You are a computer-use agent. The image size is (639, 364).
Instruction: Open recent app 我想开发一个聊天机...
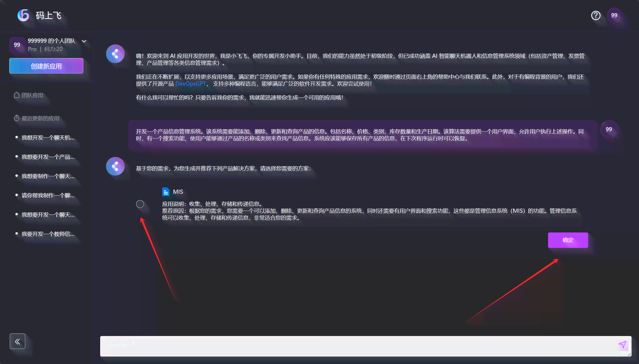(x=48, y=138)
